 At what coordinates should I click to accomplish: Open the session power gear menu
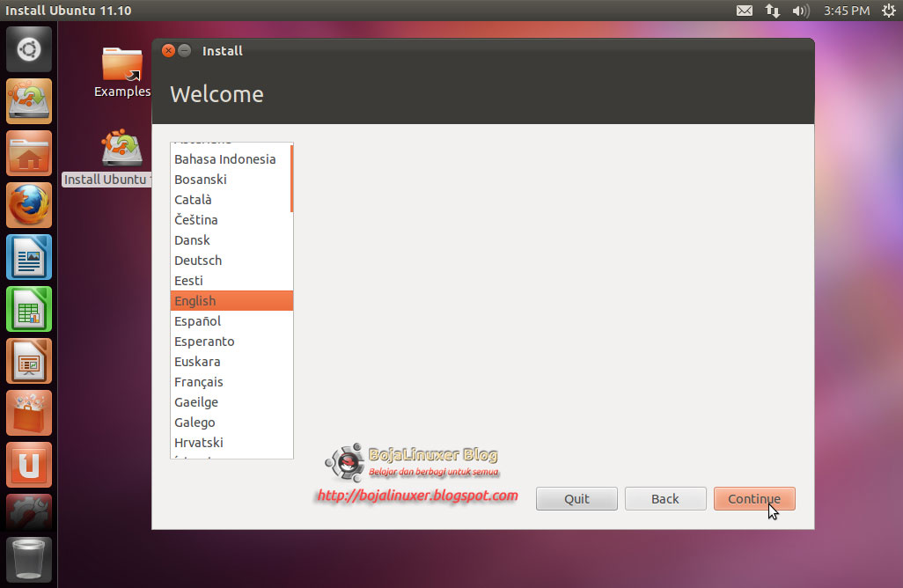[889, 11]
